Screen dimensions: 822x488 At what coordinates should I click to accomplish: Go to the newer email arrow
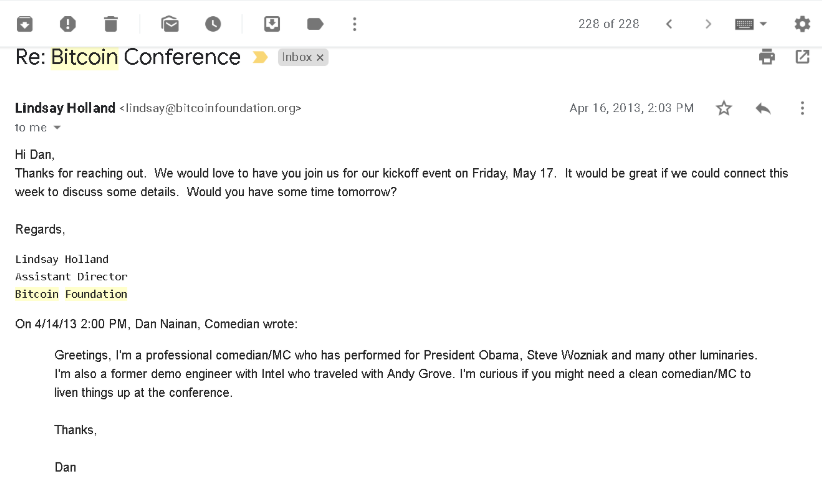[x=669, y=24]
